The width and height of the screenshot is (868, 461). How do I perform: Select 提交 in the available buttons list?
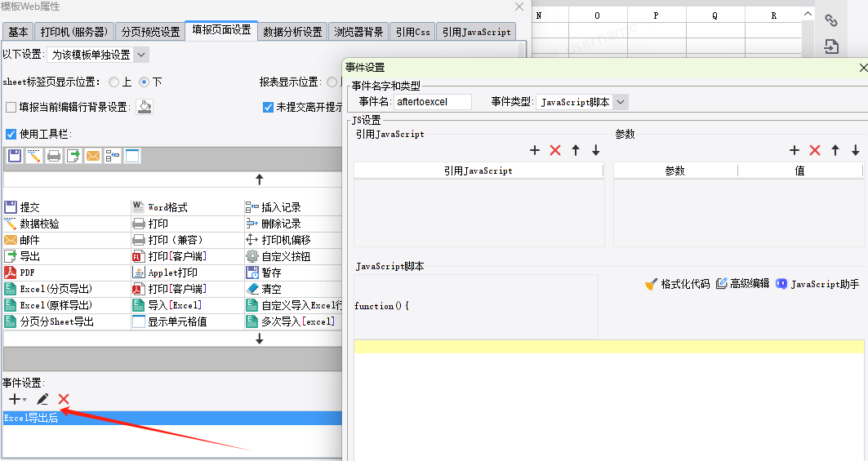coord(22,207)
